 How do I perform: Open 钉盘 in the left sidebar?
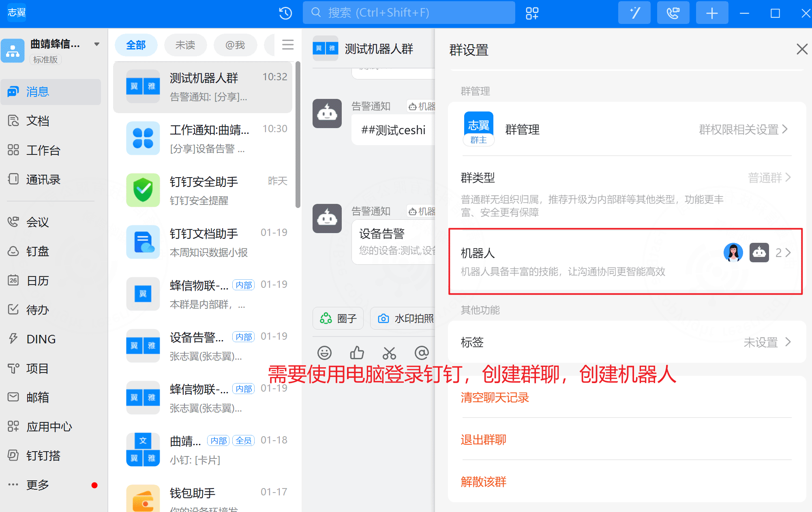coord(51,251)
